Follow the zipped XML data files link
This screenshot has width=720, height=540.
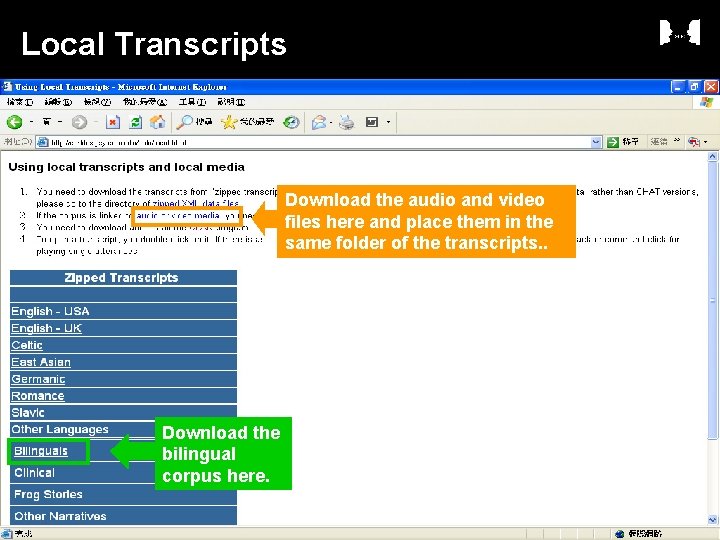point(196,203)
